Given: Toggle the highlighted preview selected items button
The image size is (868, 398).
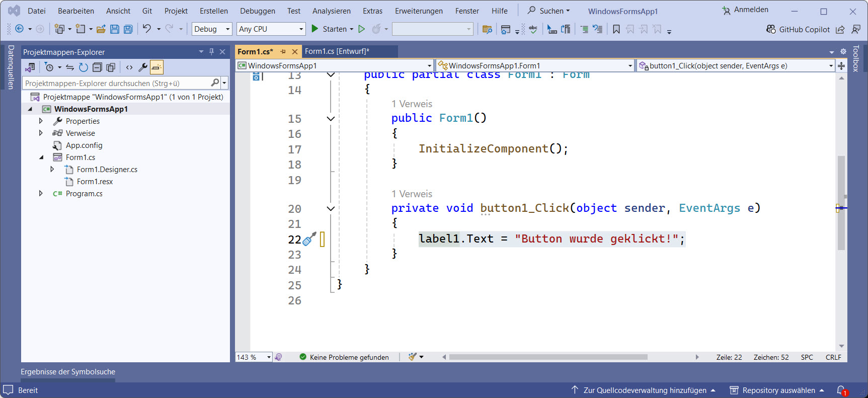Looking at the screenshot, I should point(157,67).
